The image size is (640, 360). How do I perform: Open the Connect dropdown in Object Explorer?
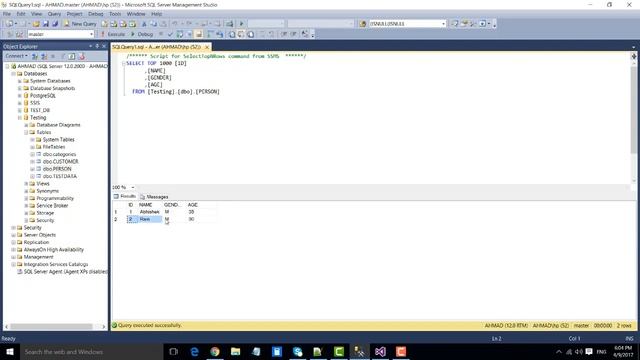pyautogui.click(x=16, y=56)
